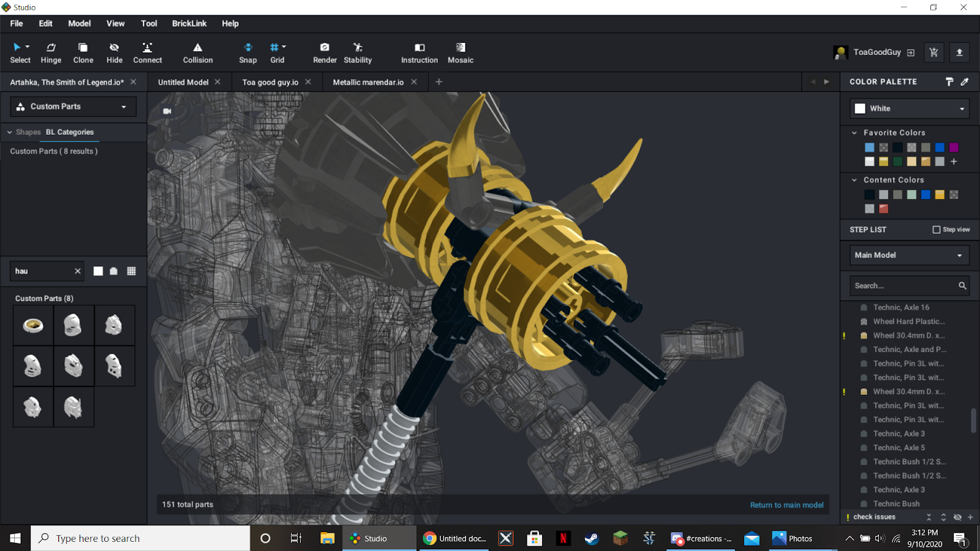Viewport: 980px width, 551px height.
Task: Choose the Hinge tool
Action: (x=51, y=53)
